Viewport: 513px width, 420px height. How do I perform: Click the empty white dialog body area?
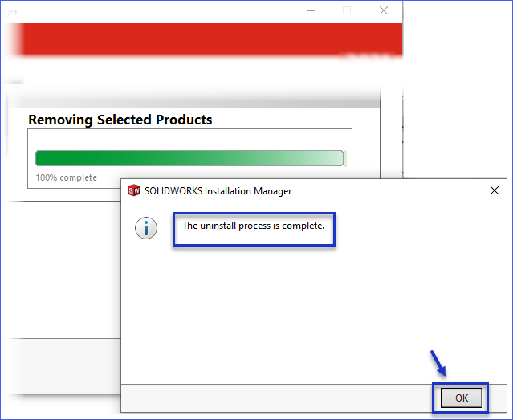(313, 313)
